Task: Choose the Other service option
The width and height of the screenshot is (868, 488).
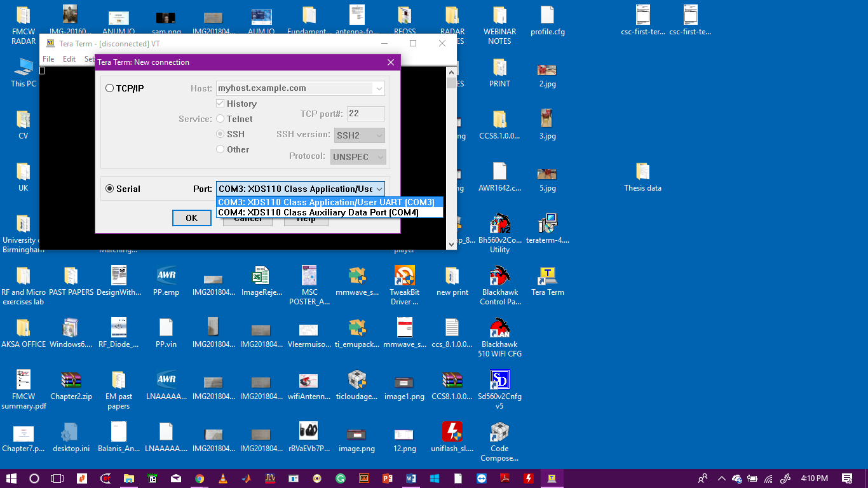Action: [x=220, y=149]
